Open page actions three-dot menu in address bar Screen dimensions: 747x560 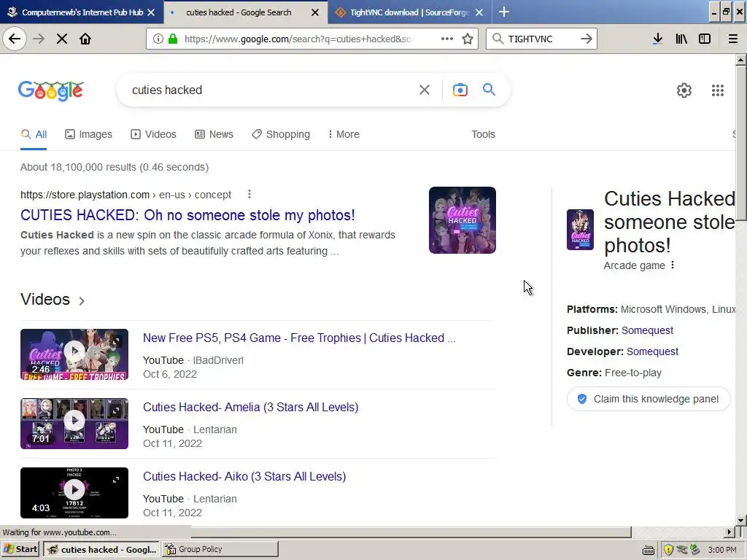pos(447,39)
